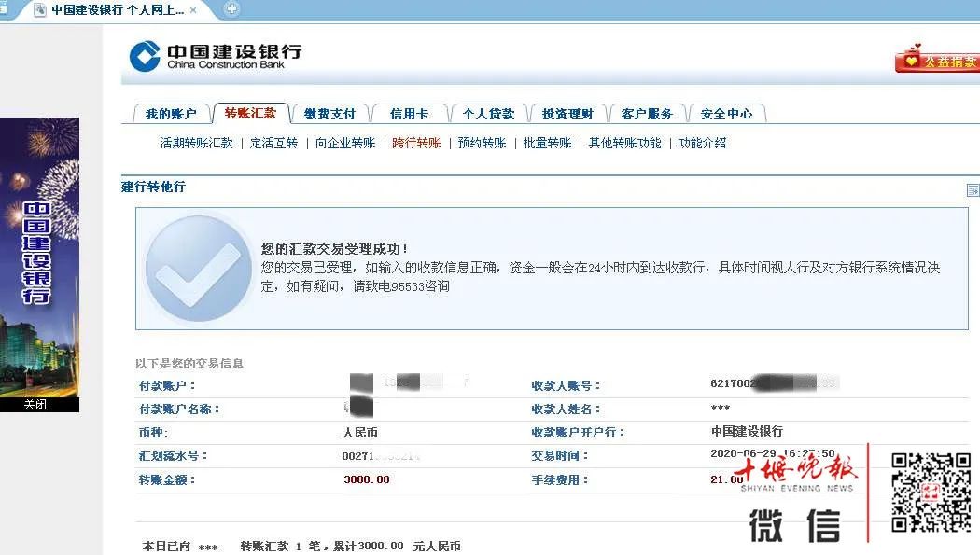The height and width of the screenshot is (555, 980).
Task: Open the 定活互转 link
Action: [273, 143]
